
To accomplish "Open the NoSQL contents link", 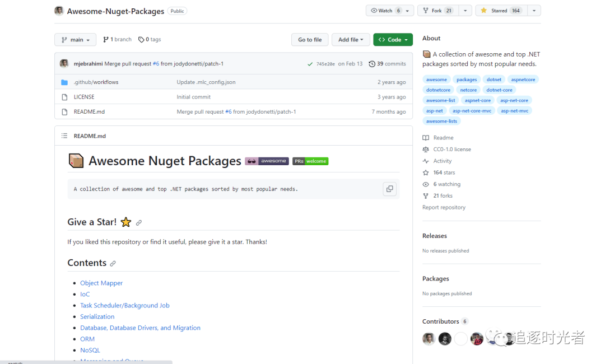I will click(90, 350).
